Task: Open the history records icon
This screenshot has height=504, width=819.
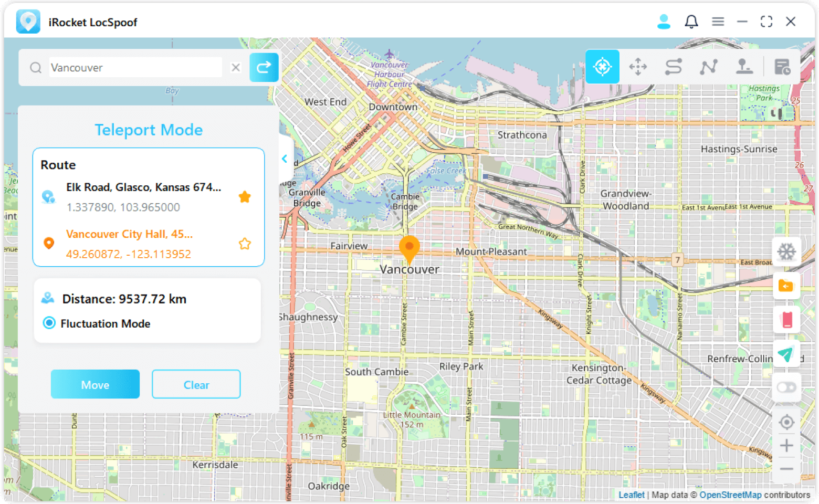Action: [782, 67]
